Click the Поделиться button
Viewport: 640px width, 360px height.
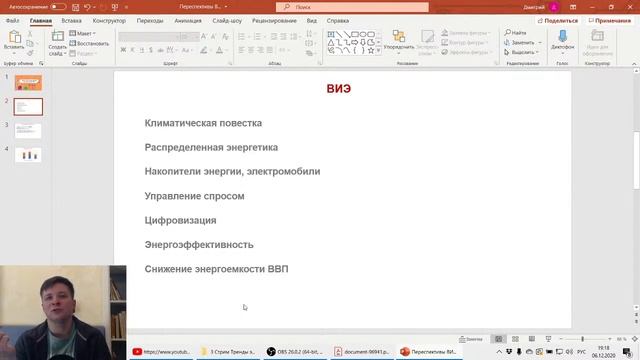558,20
